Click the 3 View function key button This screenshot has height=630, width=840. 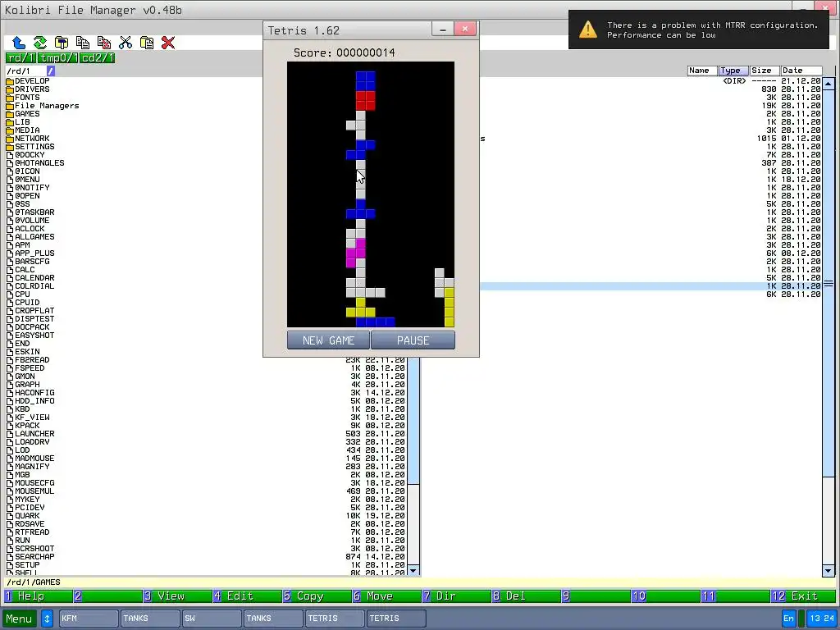(x=178, y=596)
